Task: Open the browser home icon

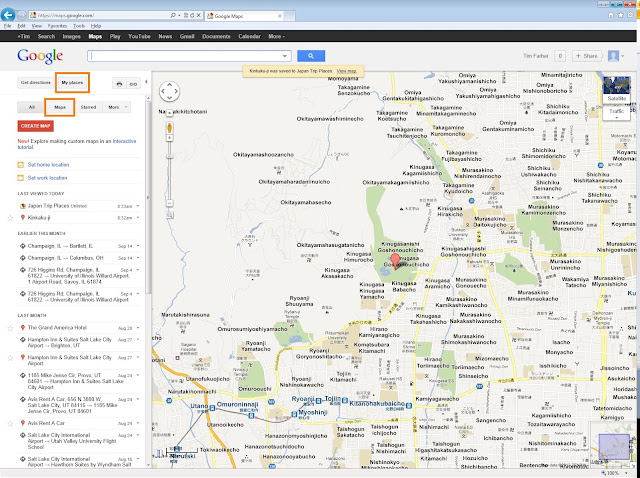Action: 611,15
